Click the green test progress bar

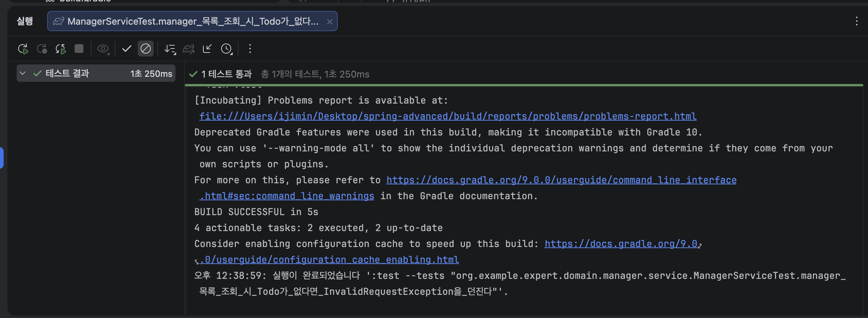tap(524, 85)
